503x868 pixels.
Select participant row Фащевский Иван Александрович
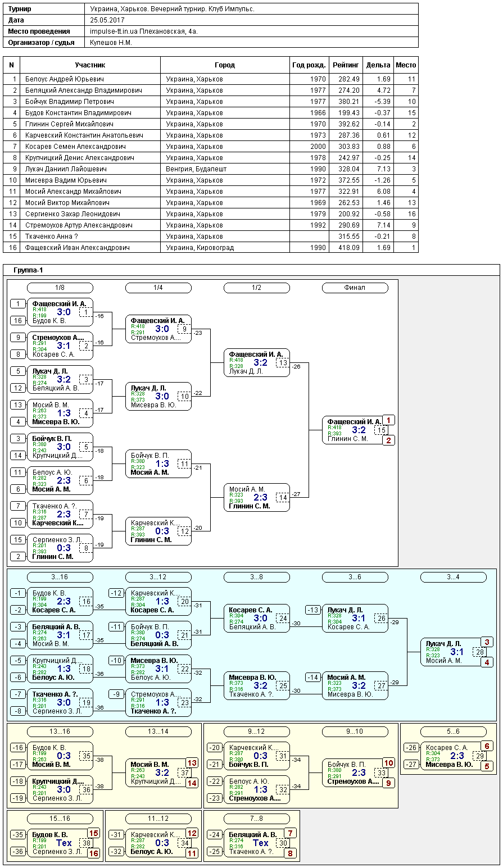[x=211, y=247]
